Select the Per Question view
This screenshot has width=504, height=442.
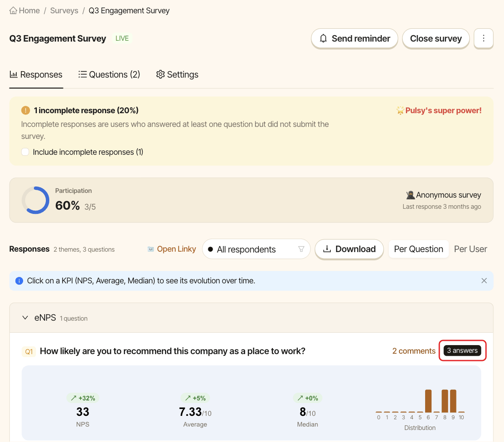click(418, 249)
